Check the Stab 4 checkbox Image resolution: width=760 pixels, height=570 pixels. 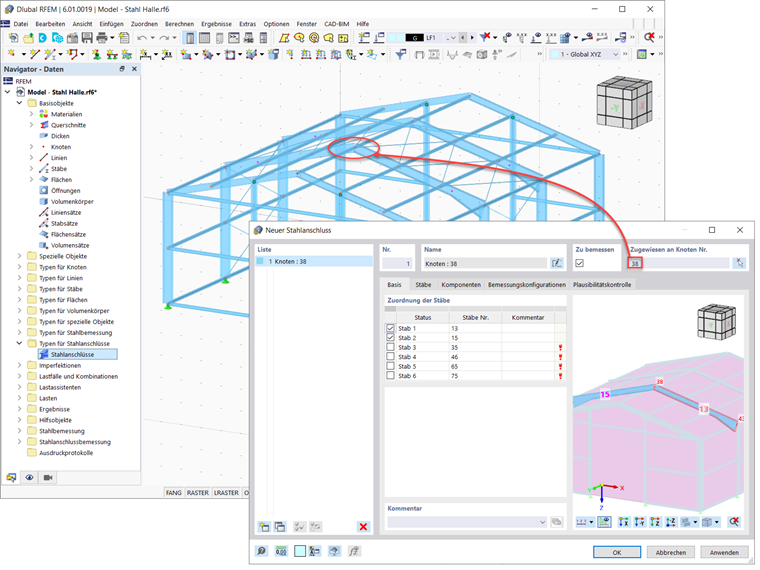pyautogui.click(x=390, y=356)
